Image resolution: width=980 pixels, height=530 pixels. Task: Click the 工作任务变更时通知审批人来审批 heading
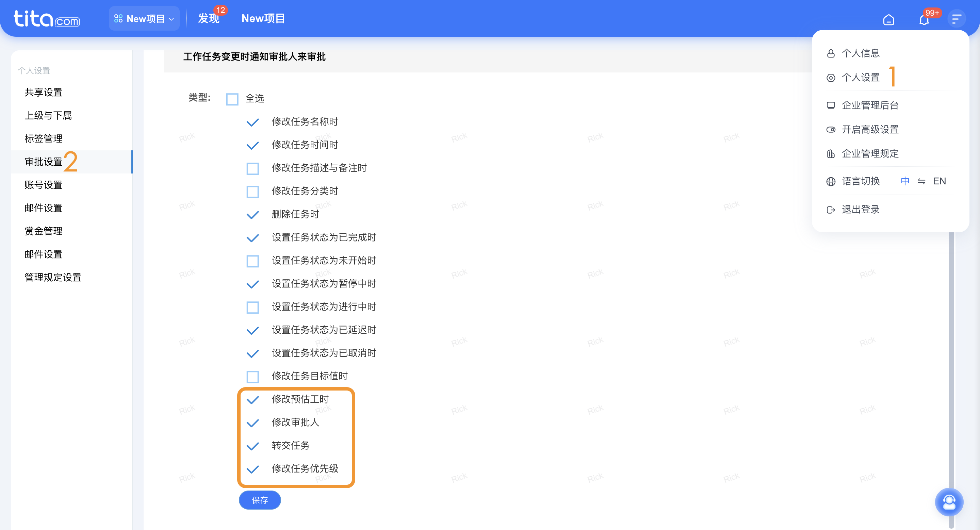(x=255, y=57)
